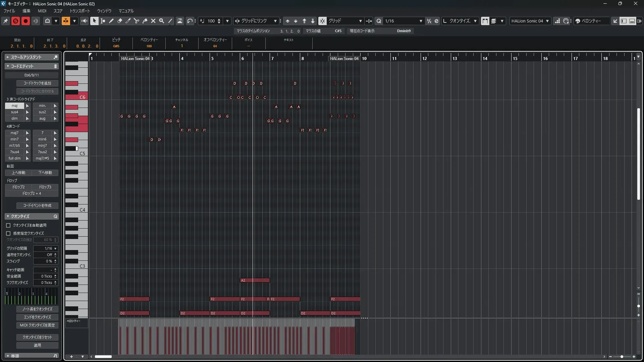Screen dimensions: 644x362
Task: Toggle Acoustic Feedback speaker icon
Action: tap(84, 21)
